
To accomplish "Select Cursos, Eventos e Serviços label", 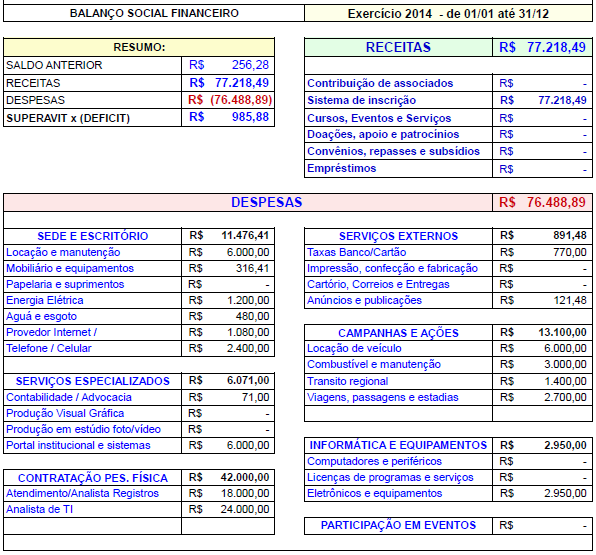I will 379,118.
